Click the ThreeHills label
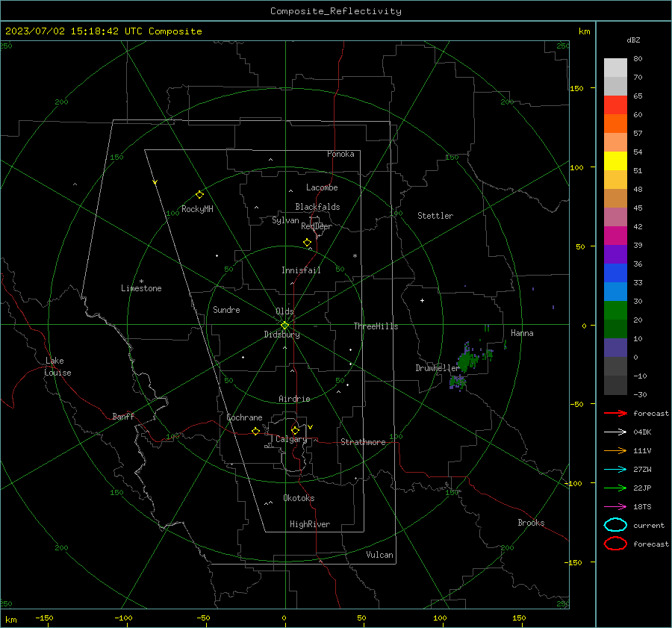The width and height of the screenshot is (672, 628). point(376,326)
